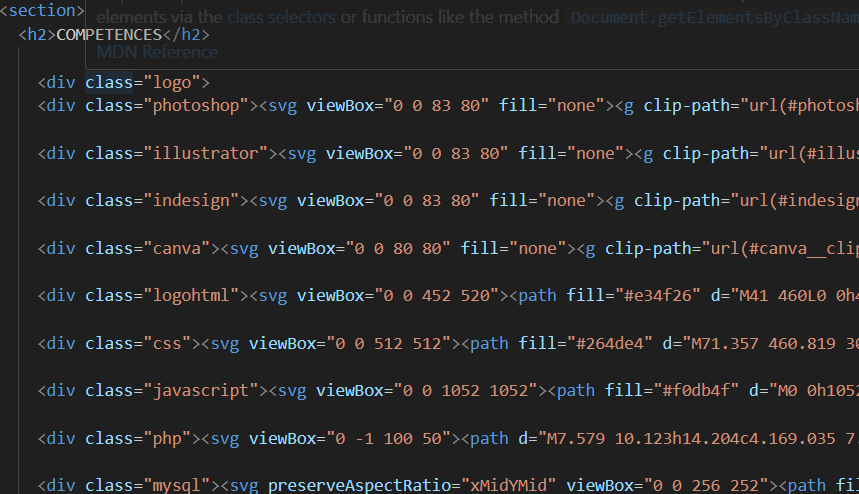Click the highlighted class attribute of logo div
This screenshot has width=859, height=494.
tap(109, 82)
